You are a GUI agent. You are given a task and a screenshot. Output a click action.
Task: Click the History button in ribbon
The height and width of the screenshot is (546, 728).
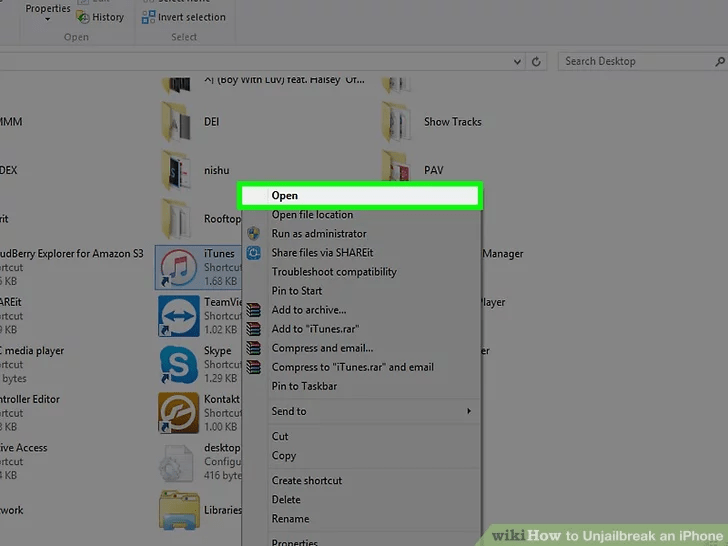point(100,17)
